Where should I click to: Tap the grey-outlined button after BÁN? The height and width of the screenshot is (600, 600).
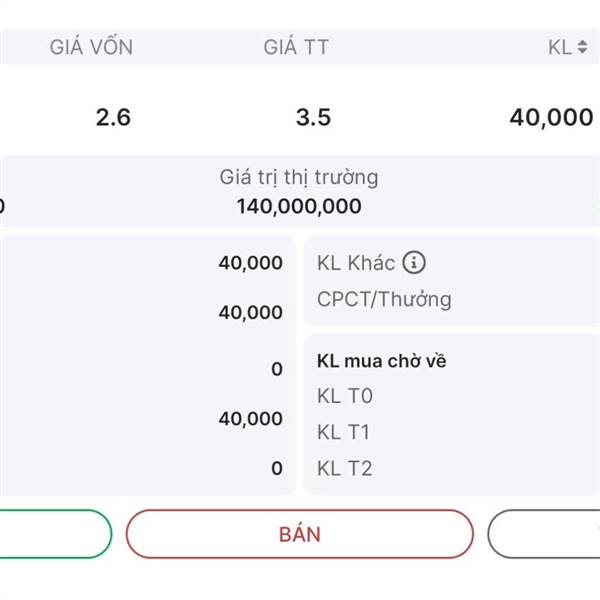pyautogui.click(x=544, y=534)
